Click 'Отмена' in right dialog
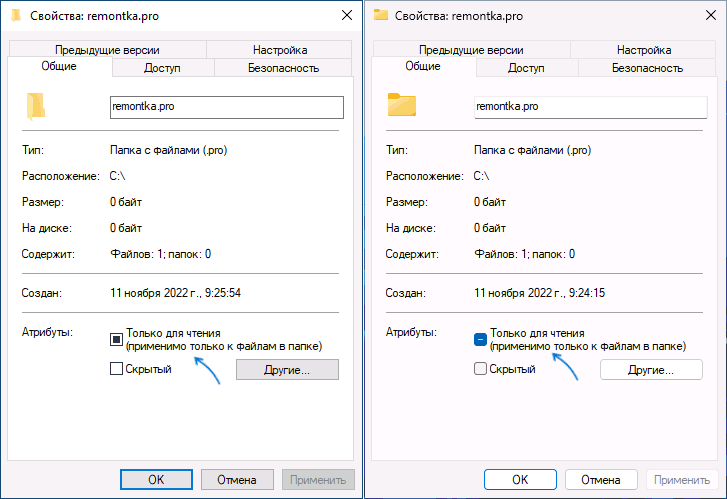Screen dimensions: 727x499 tap(601, 480)
